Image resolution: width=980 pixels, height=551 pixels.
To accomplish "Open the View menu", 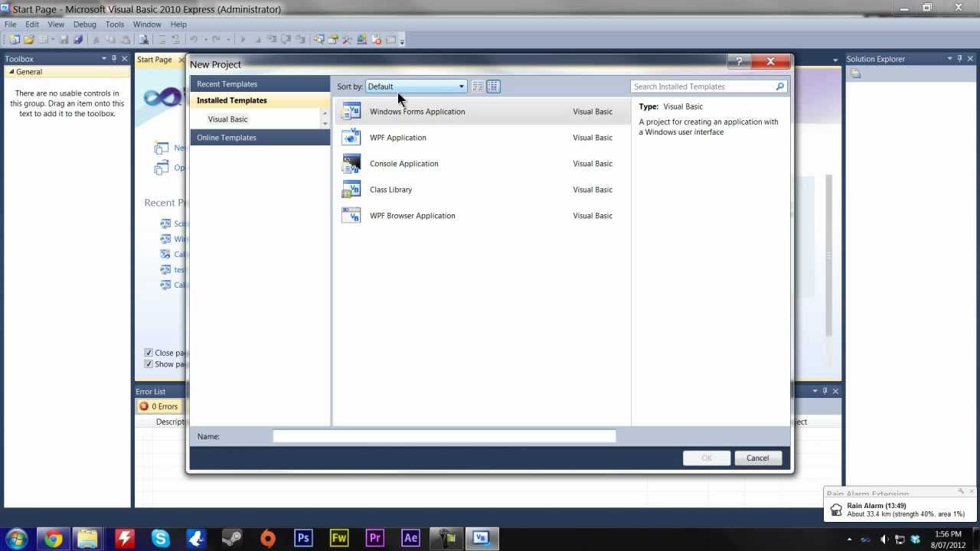I will click(x=56, y=24).
